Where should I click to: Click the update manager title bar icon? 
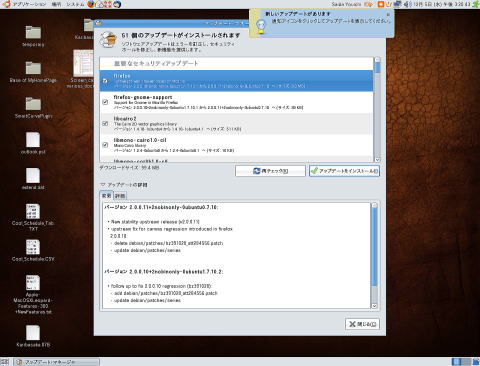click(98, 23)
